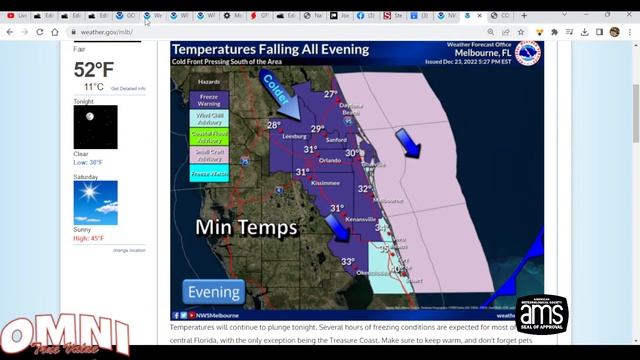Click the High: 45°F text
Image resolution: width=640 pixels, height=360 pixels.
point(89,238)
